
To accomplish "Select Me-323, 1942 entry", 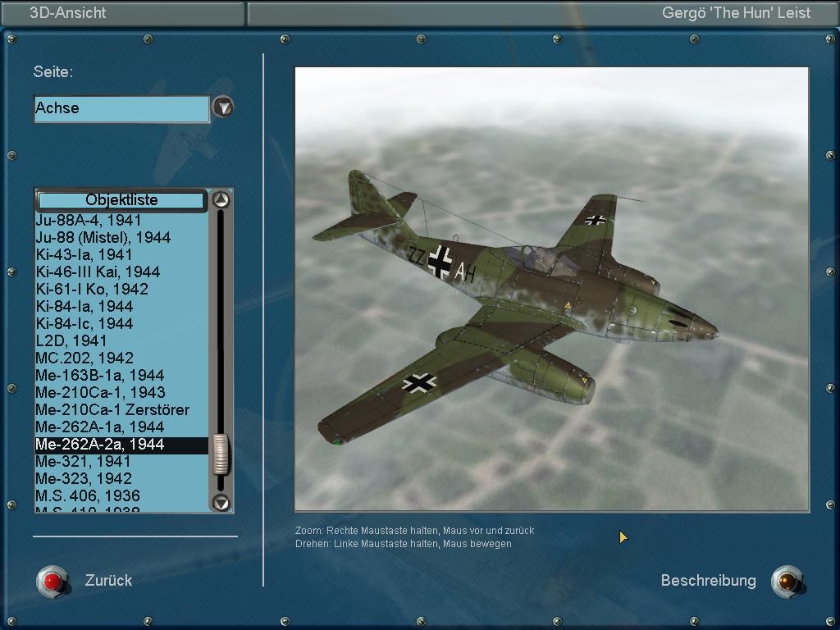I will click(121, 478).
